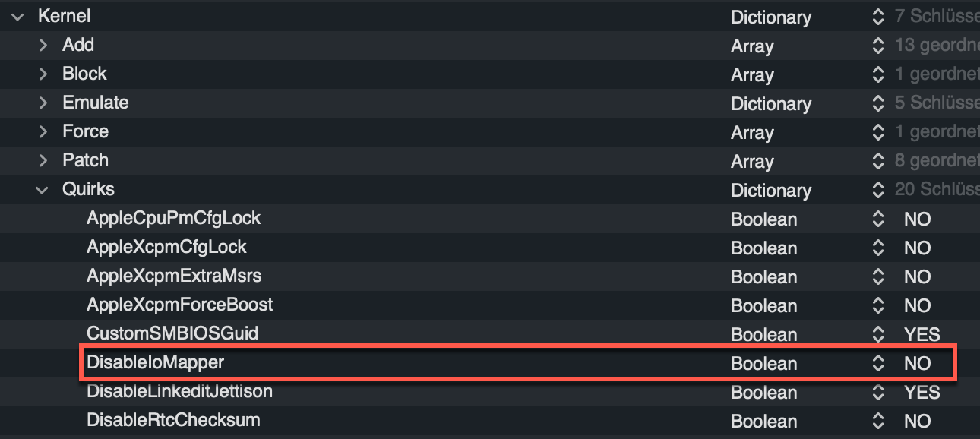Image resolution: width=980 pixels, height=439 pixels.
Task: Expand the Add array entry
Action: (43, 46)
